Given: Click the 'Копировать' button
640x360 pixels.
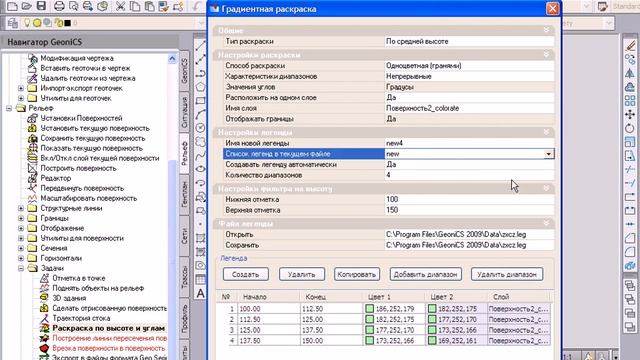Looking at the screenshot, I should click(357, 274).
